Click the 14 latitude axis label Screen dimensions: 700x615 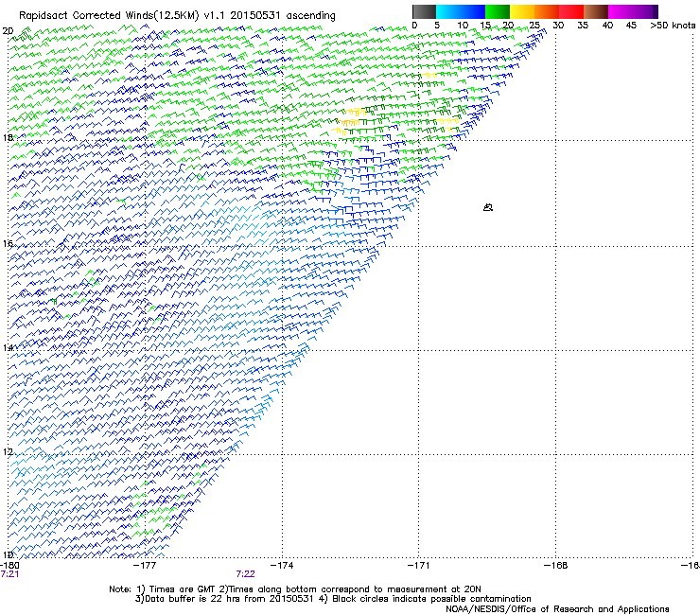(x=8, y=347)
